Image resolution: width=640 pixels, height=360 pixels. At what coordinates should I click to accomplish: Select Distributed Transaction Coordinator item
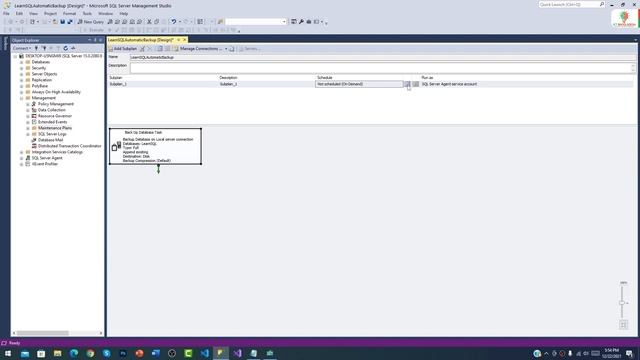[x=69, y=146]
